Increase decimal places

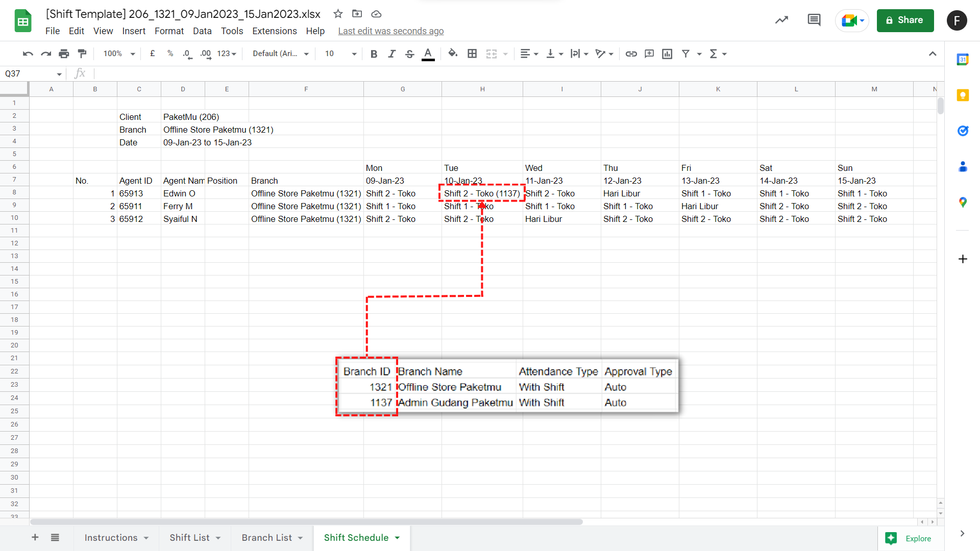(x=206, y=54)
